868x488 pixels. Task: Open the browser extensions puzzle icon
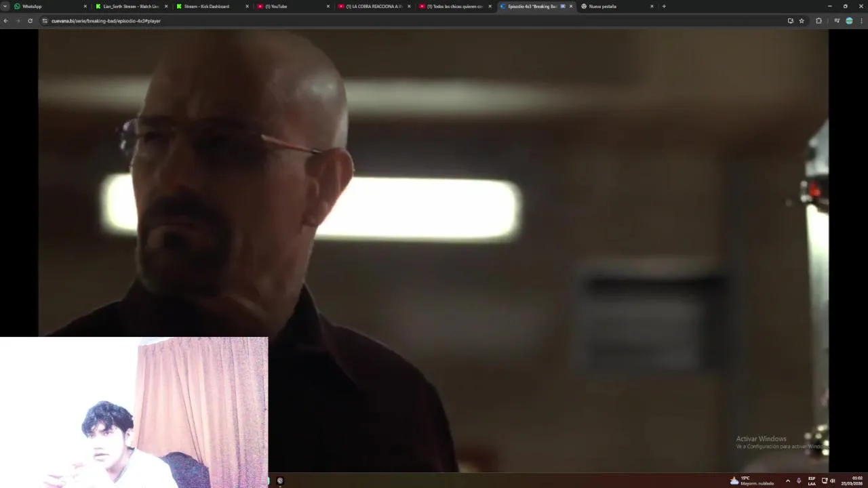click(818, 21)
